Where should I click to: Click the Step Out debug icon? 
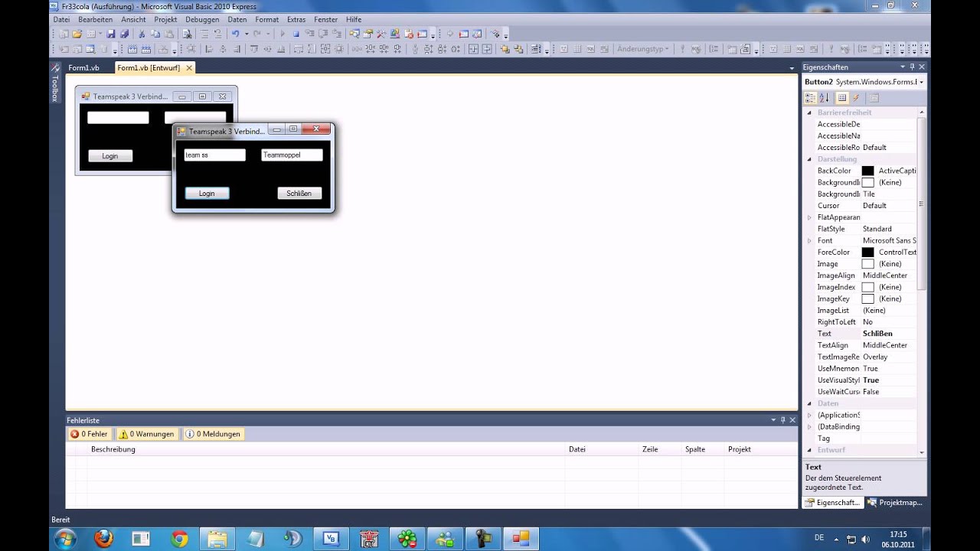point(337,34)
